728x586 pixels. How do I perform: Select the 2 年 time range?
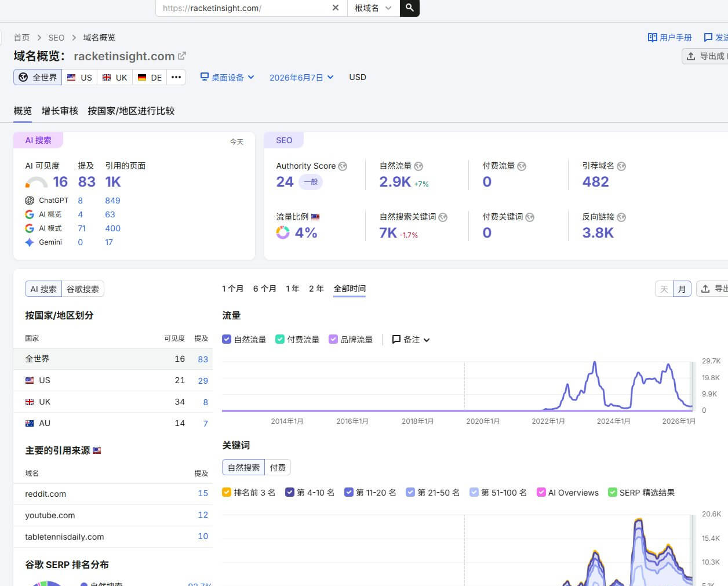pos(316,289)
